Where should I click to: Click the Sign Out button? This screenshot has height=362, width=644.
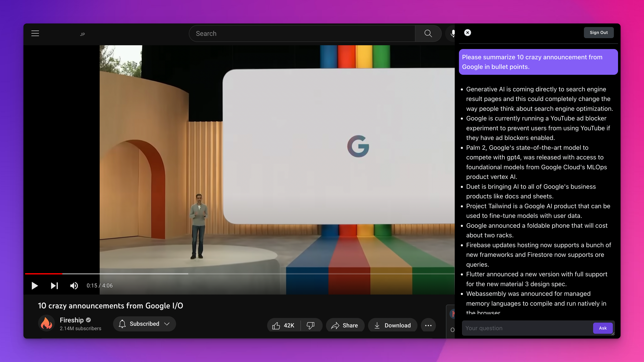point(599,32)
